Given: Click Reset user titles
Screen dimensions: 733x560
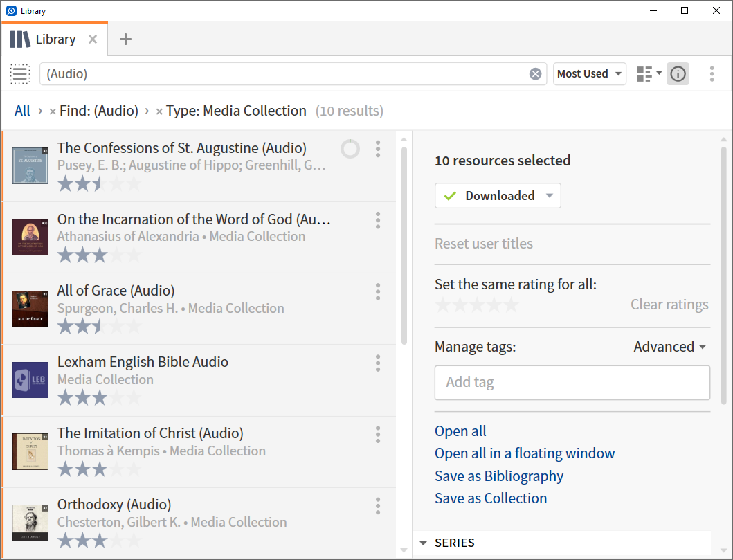Looking at the screenshot, I should [483, 244].
